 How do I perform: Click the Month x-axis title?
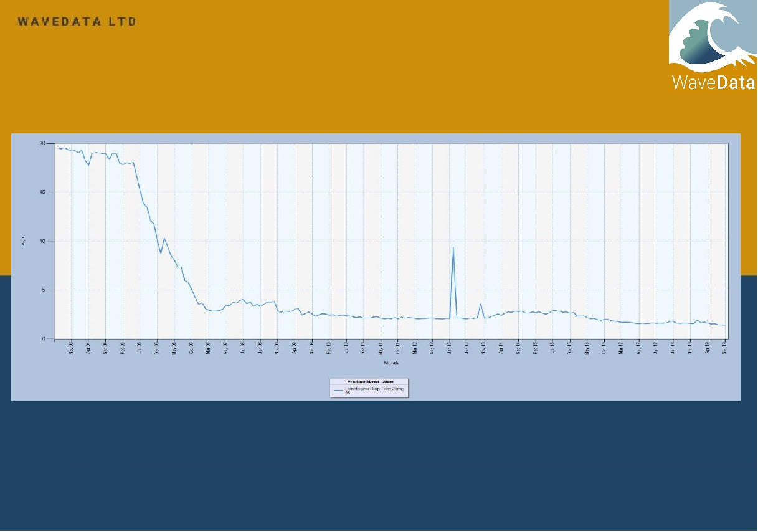pos(391,363)
